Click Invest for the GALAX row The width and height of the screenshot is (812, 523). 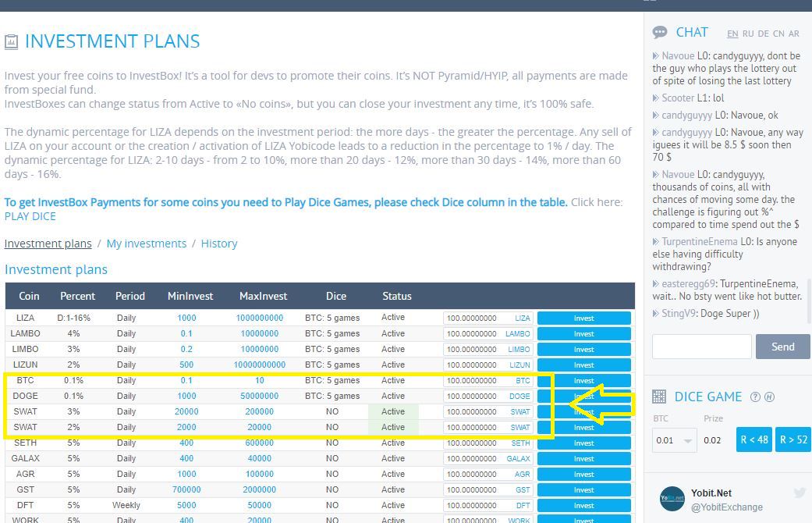point(583,459)
